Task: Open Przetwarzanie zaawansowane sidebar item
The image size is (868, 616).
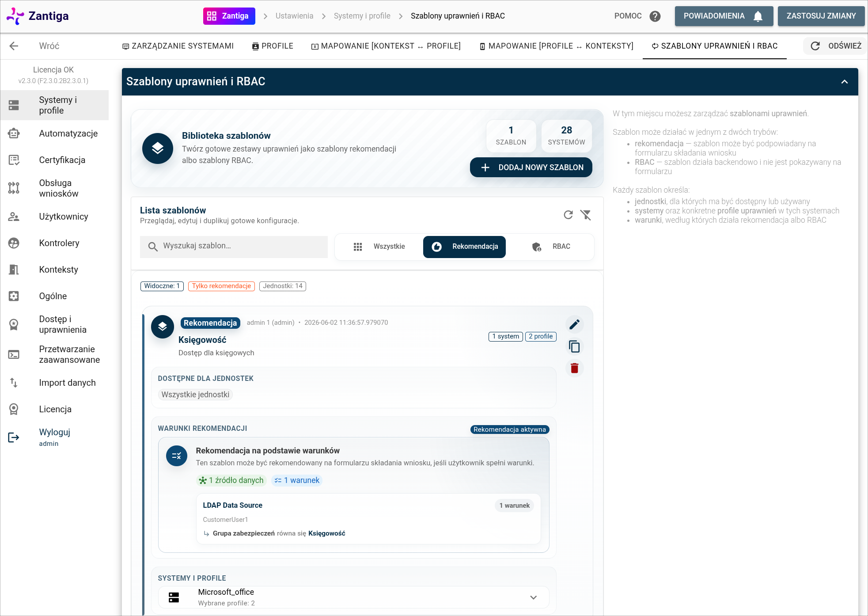Action: 54,354
